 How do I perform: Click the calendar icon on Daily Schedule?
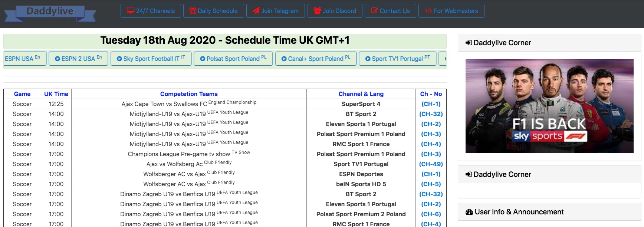[193, 11]
